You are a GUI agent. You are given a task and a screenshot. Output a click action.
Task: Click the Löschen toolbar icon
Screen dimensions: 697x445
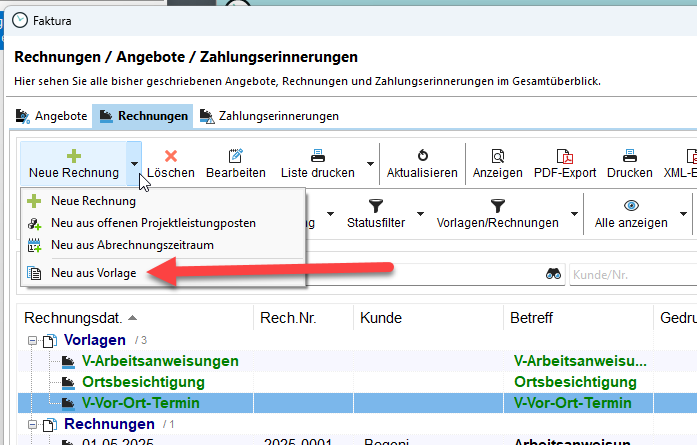click(x=171, y=156)
